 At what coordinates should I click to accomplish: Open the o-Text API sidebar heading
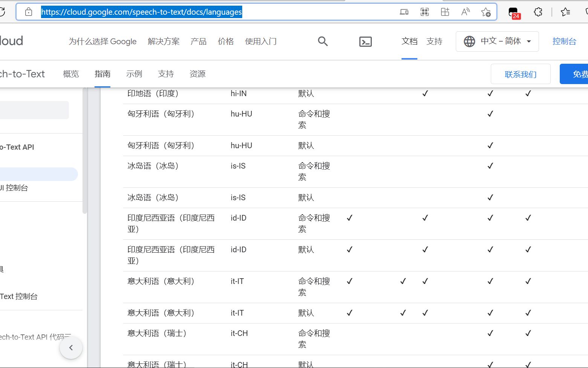tap(17, 147)
